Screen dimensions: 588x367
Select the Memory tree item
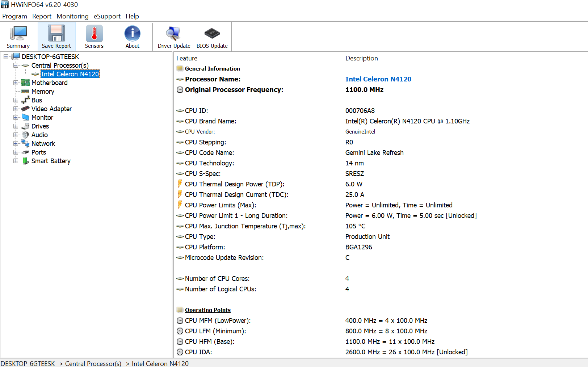point(43,92)
